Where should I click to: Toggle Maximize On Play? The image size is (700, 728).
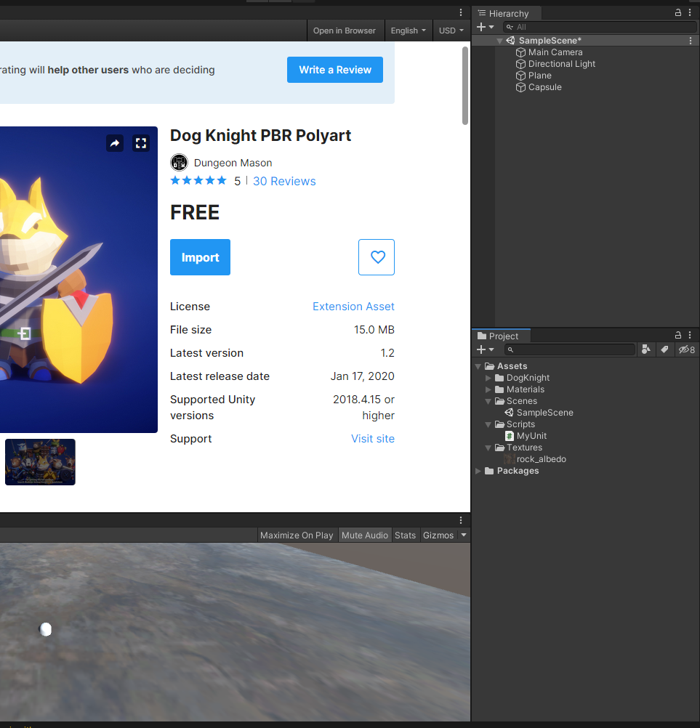click(x=297, y=535)
